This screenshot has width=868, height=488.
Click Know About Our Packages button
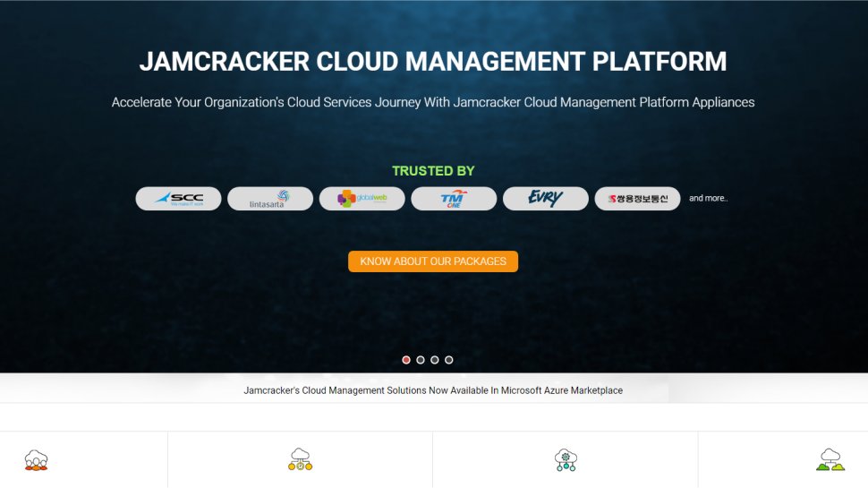(433, 261)
